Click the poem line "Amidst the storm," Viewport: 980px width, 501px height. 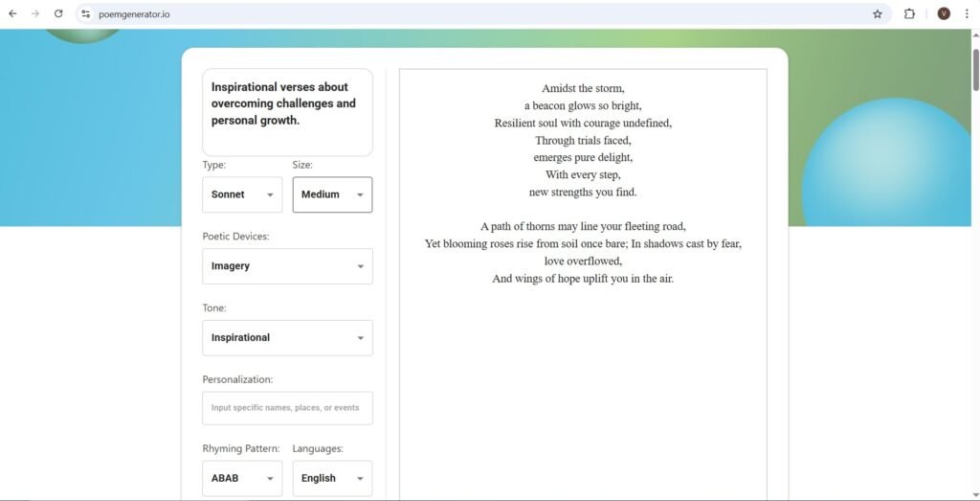[x=583, y=88]
